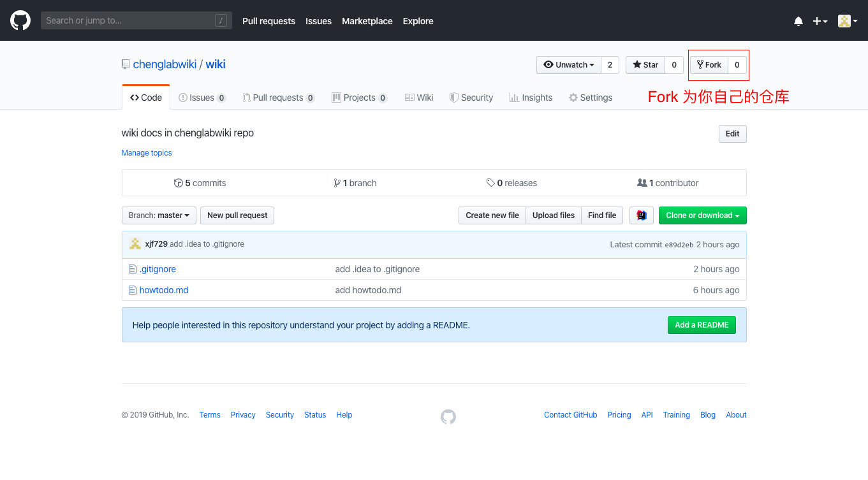Switch to the repository Issues tab
The width and height of the screenshot is (868, 480).
click(x=202, y=98)
